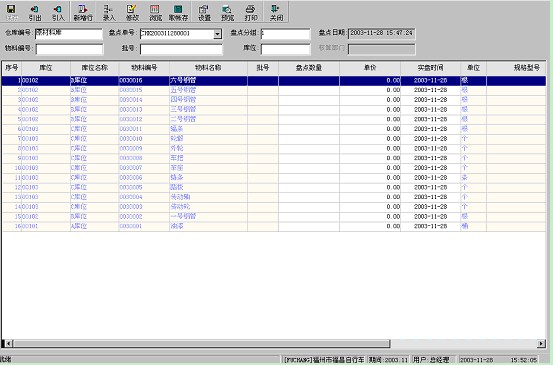Viewport: 553px width, 365px height.
Task: Click the horizontal scrollbar thumb
Action: [x=202, y=343]
